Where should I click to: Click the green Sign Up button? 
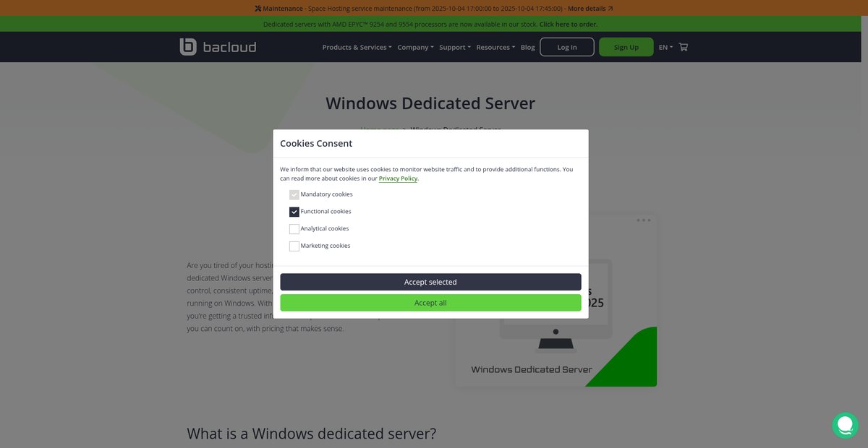(x=626, y=47)
